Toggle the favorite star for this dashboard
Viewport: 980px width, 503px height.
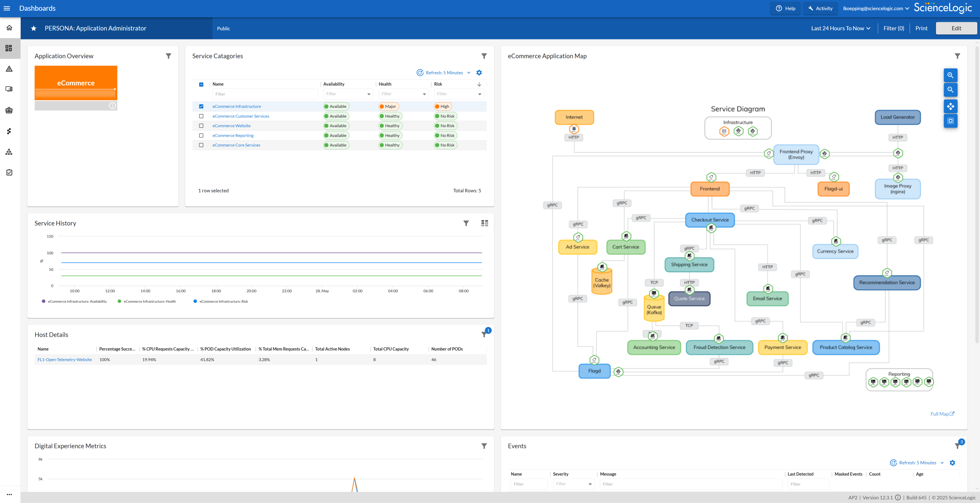34,28
